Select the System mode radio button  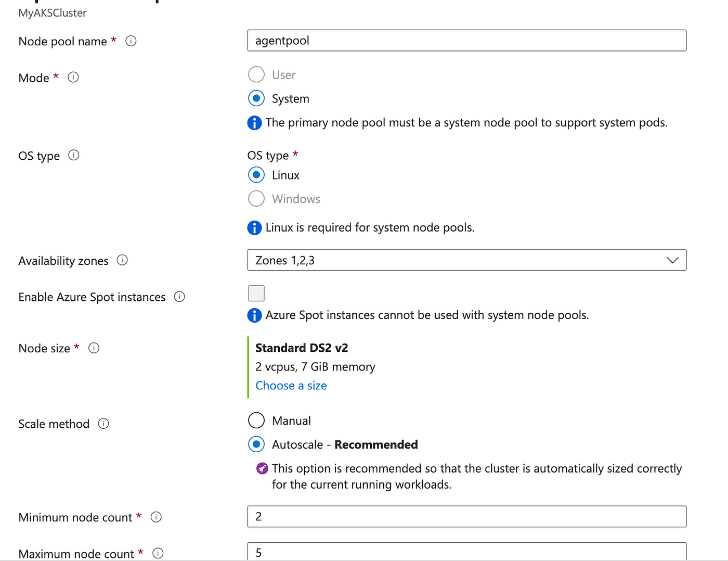click(x=256, y=98)
